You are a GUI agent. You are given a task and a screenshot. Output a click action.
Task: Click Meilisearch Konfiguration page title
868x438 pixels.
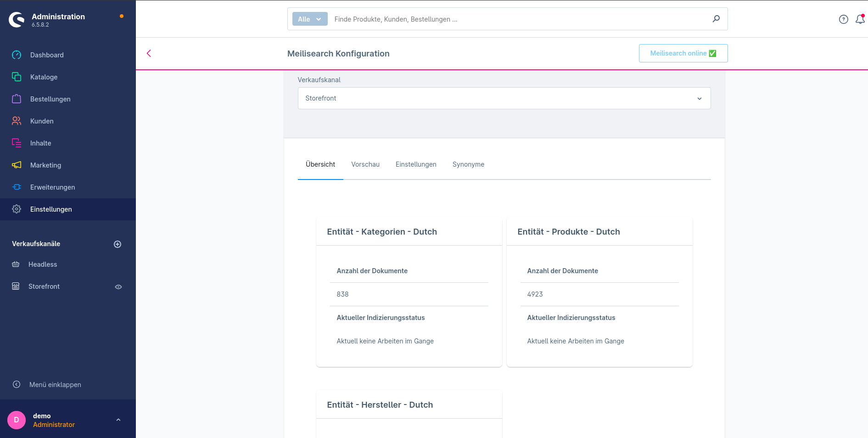coord(338,54)
